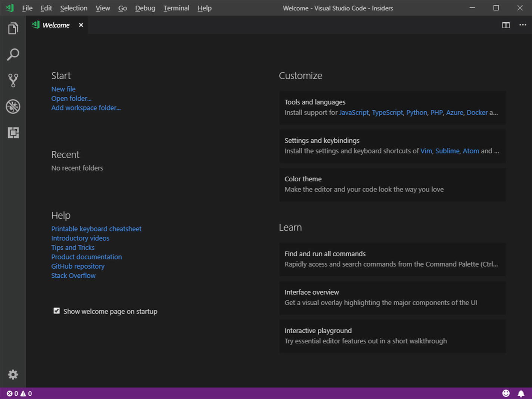The width and height of the screenshot is (532, 399).
Task: Open the Selection menu
Action: pos(74,8)
